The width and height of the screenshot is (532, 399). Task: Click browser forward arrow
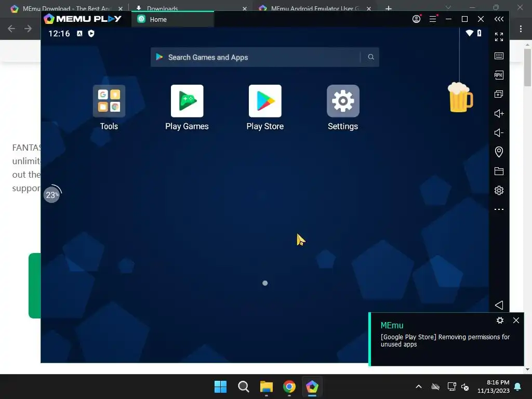coord(28,29)
